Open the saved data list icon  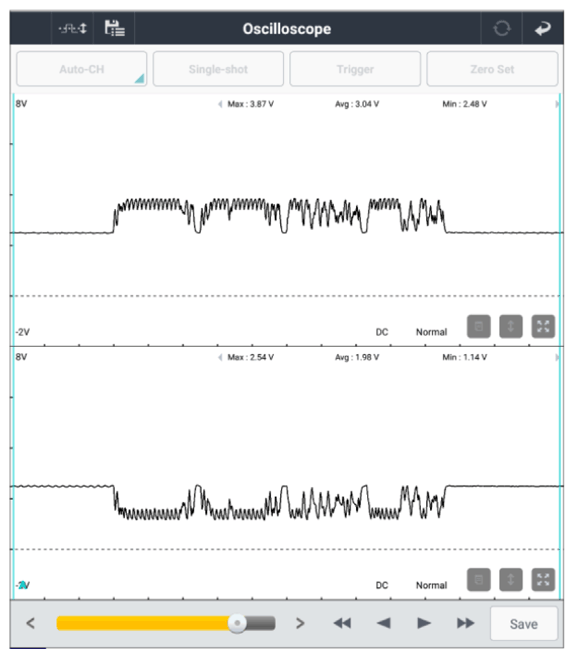[114, 29]
